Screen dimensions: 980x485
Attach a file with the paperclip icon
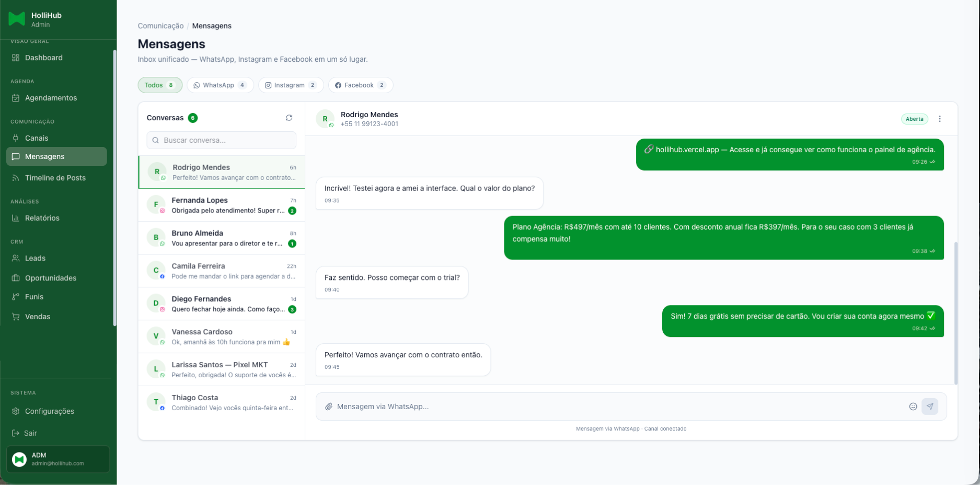point(329,406)
